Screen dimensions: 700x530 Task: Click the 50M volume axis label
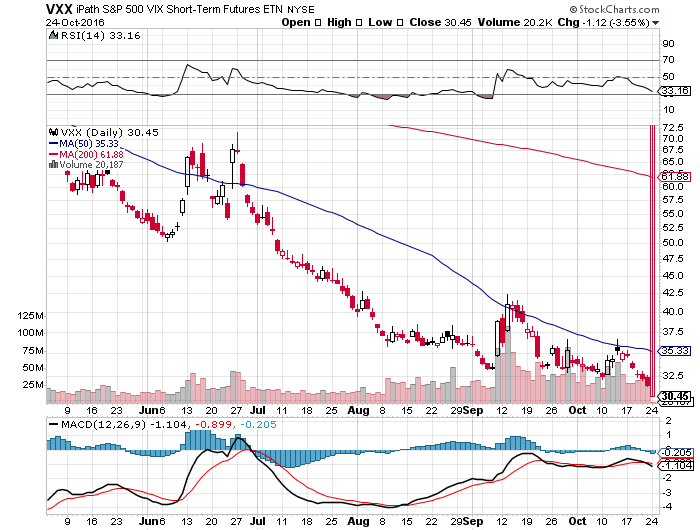tap(33, 368)
